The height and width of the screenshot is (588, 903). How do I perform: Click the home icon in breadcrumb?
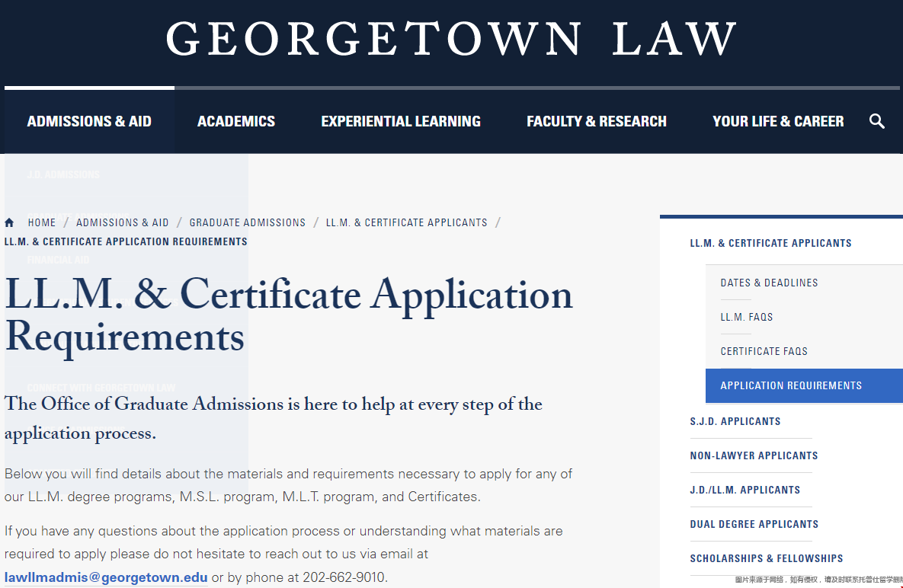point(9,223)
